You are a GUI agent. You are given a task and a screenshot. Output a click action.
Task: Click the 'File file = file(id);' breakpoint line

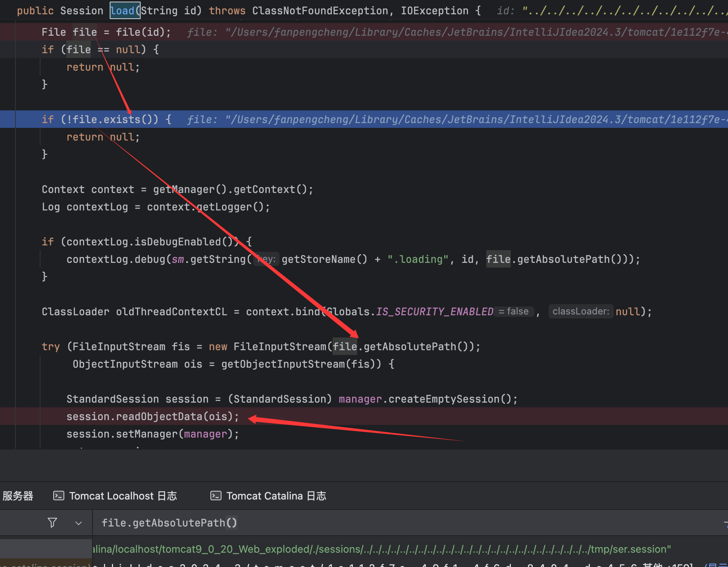(x=106, y=32)
